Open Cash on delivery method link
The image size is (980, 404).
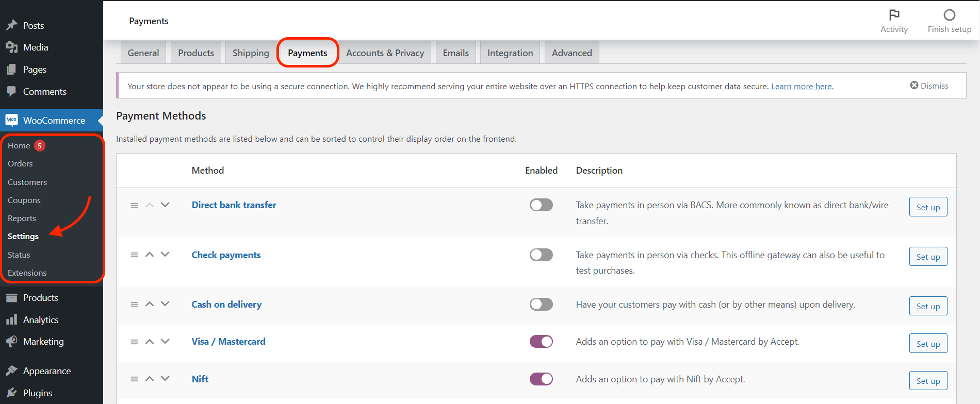tap(226, 305)
